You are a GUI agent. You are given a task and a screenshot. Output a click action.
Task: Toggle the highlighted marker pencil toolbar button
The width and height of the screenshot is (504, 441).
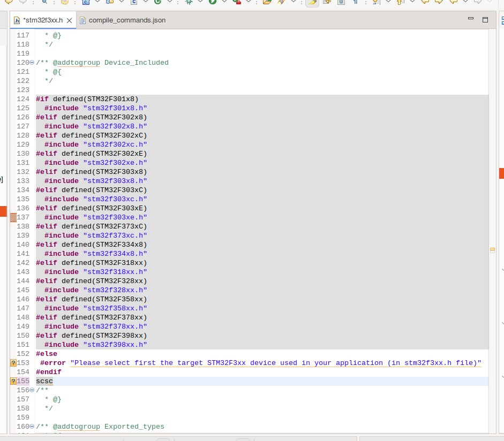312,2
